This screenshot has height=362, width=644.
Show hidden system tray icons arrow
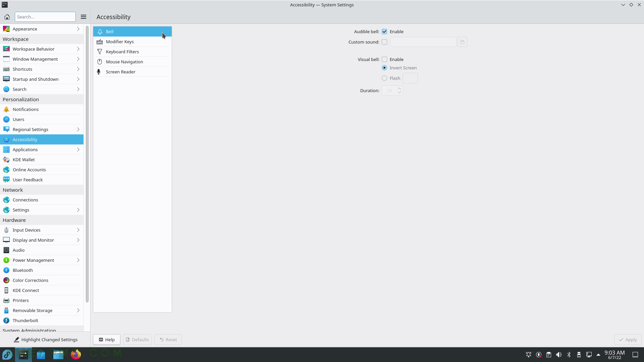pyautogui.click(x=598, y=355)
